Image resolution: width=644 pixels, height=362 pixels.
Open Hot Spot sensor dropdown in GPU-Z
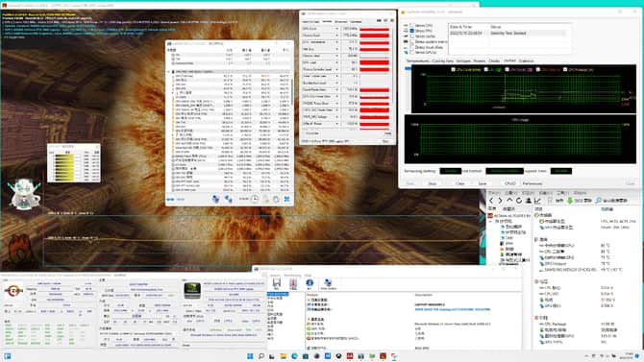[x=336, y=49]
